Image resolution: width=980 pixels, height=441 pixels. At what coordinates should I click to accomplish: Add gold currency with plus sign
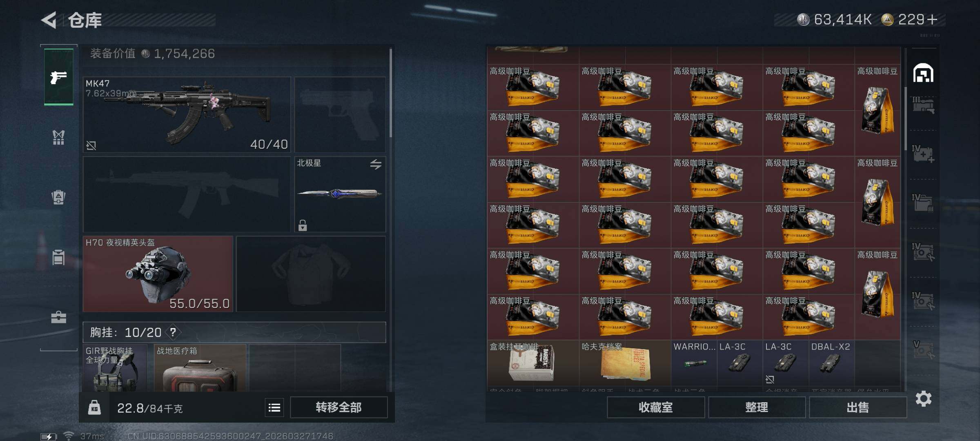point(932,20)
